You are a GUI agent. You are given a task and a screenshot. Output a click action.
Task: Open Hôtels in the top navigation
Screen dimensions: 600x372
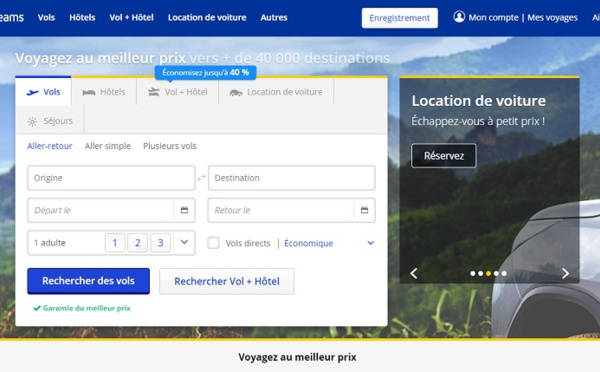(82, 18)
